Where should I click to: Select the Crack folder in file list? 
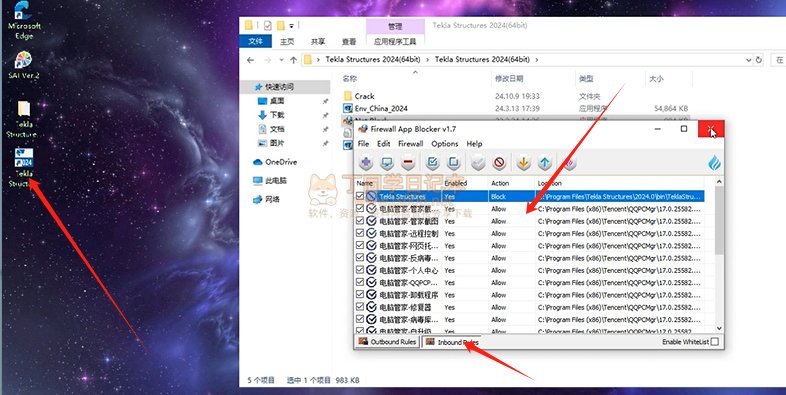[364, 96]
